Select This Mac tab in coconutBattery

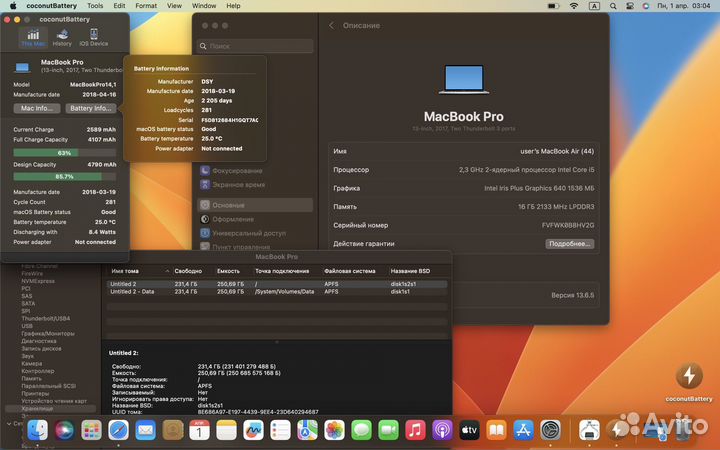[x=33, y=38]
